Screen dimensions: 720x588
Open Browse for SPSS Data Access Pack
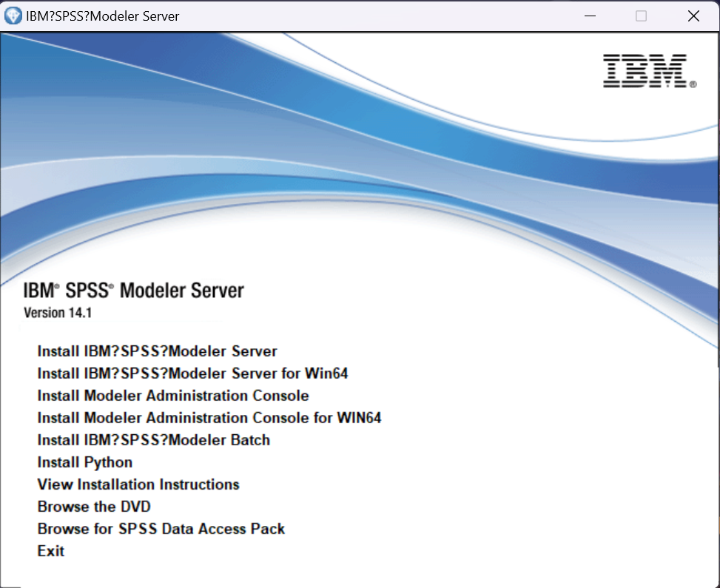point(161,529)
